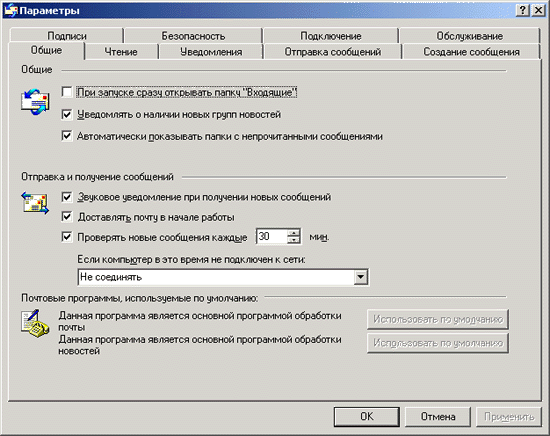Image resolution: width=550 pixels, height=436 pixels.
Task: Enable opening Входящие folder at startup
Action: [x=67, y=92]
